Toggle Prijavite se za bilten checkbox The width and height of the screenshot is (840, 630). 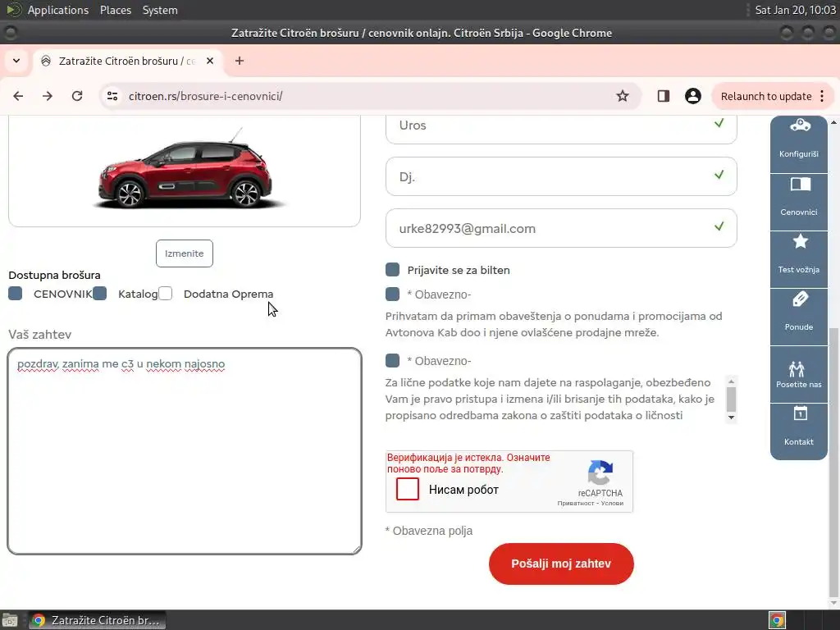[x=393, y=269]
